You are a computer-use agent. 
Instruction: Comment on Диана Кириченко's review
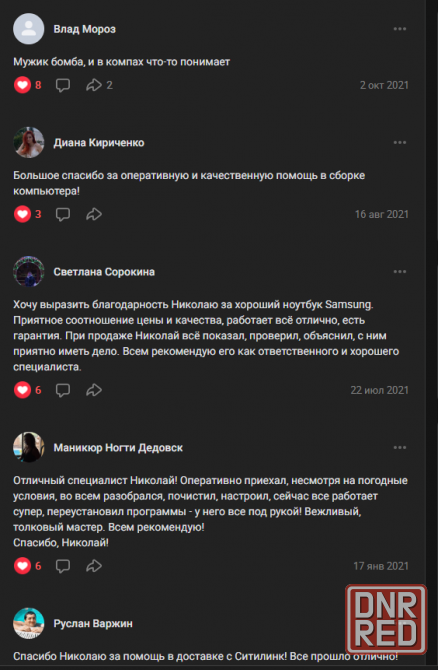[63, 214]
